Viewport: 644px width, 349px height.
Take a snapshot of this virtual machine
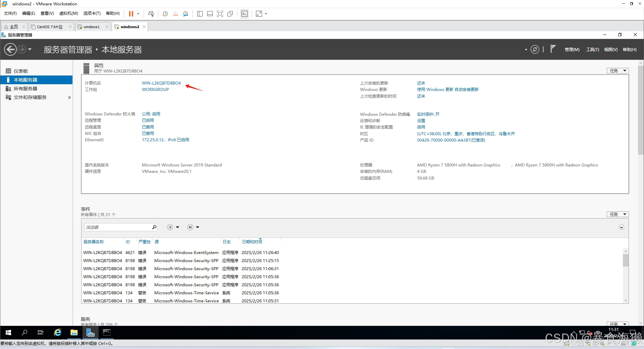click(x=165, y=14)
